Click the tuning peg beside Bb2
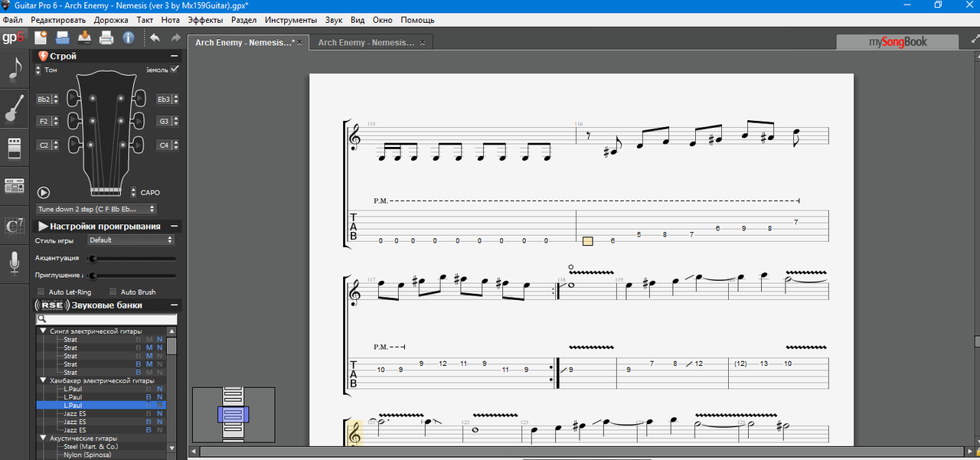This screenshot has width=980, height=460. pyautogui.click(x=73, y=98)
